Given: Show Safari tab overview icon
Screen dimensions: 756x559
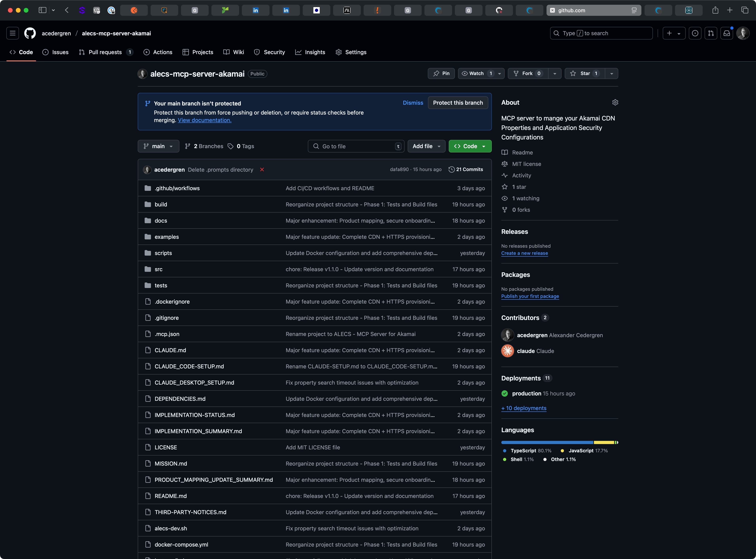Looking at the screenshot, I should (x=745, y=10).
